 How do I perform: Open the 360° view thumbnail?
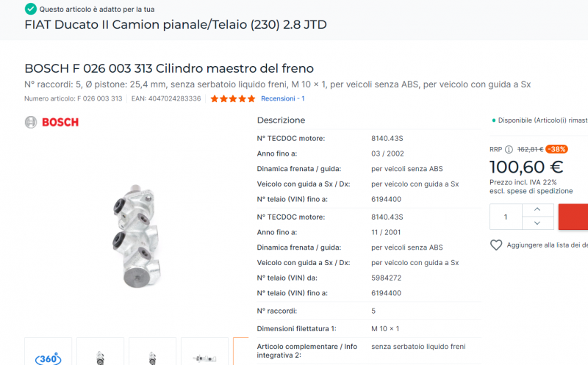[x=48, y=355]
